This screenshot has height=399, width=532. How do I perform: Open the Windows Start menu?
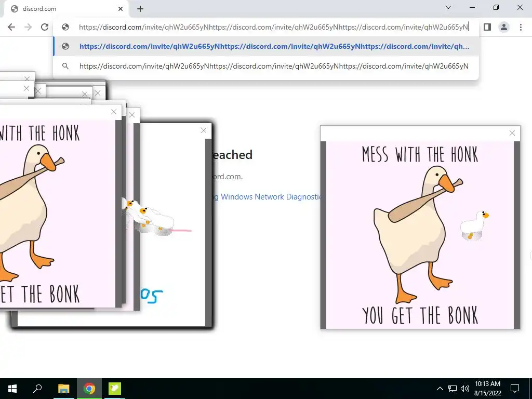[x=12, y=389]
